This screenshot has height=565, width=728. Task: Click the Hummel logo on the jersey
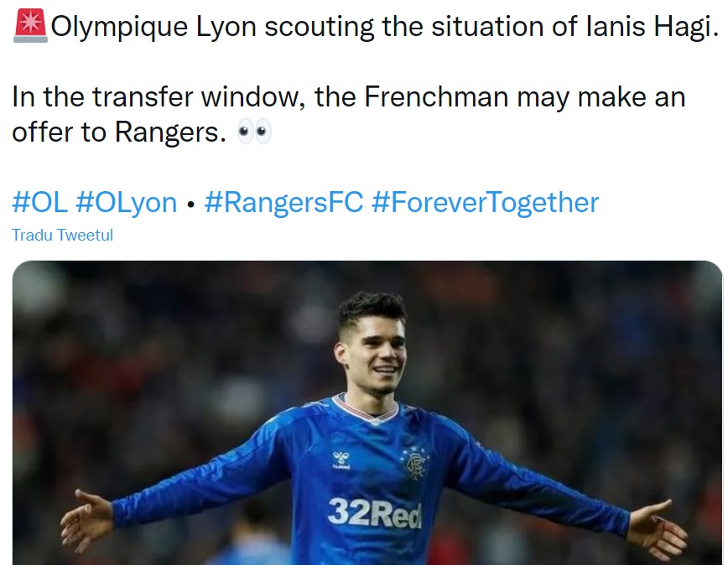341,459
